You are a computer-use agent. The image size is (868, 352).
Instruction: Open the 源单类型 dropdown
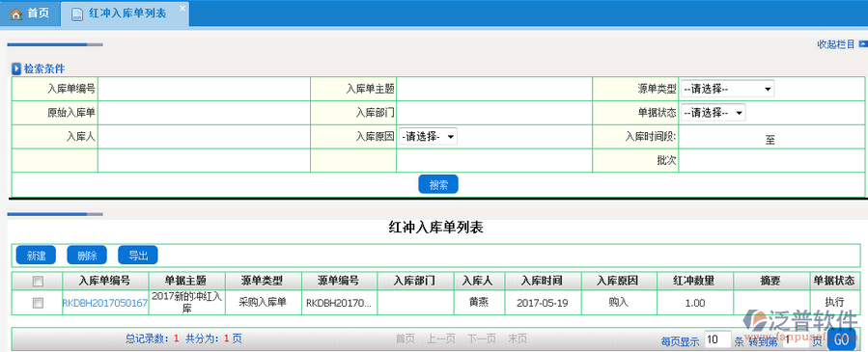[x=727, y=89]
